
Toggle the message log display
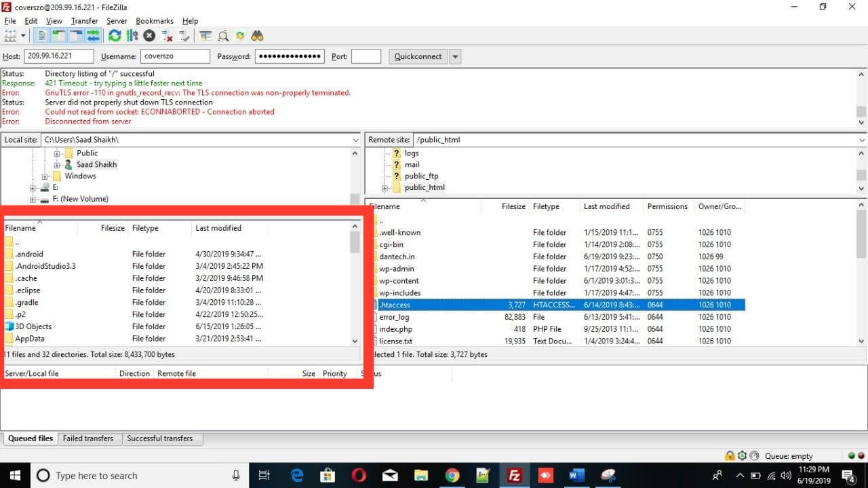tap(42, 36)
